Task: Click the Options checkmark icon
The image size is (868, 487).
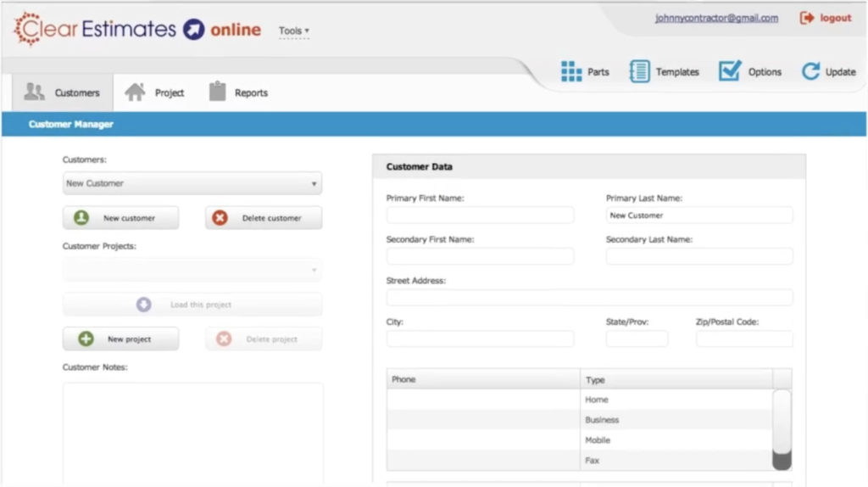Action: click(729, 72)
